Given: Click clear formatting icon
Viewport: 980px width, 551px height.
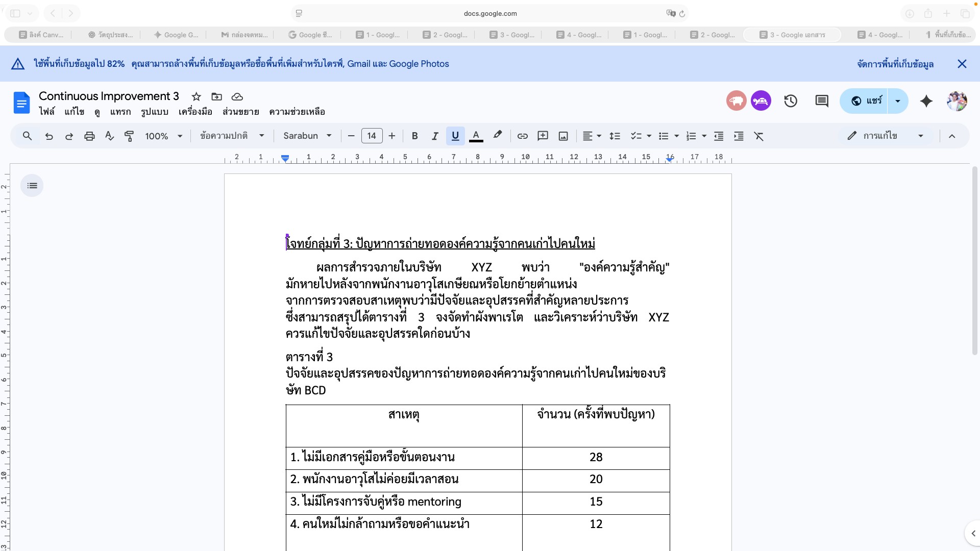Looking at the screenshot, I should (759, 136).
